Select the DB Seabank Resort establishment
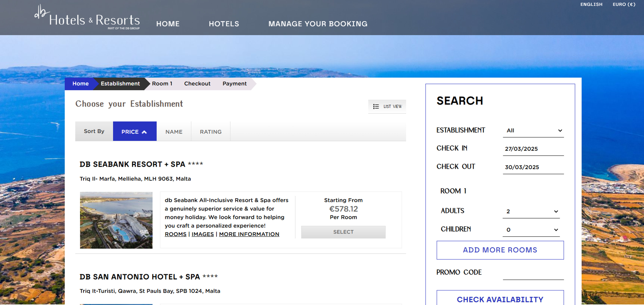The width and height of the screenshot is (644, 305). tap(343, 232)
